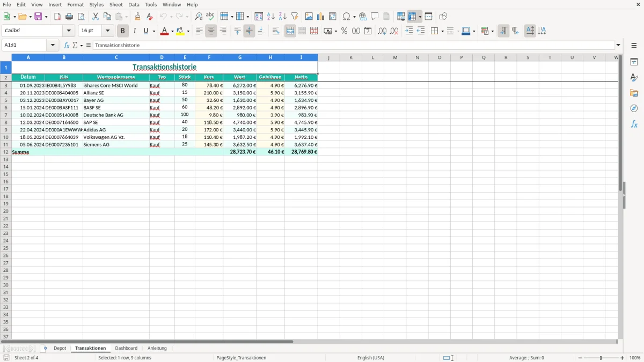Format cell as percent
644x362 pixels.
click(345, 31)
